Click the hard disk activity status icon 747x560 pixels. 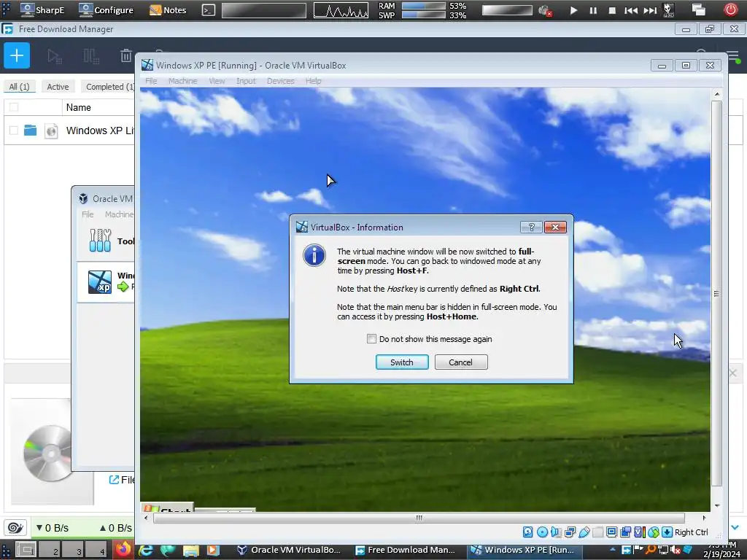point(528,532)
